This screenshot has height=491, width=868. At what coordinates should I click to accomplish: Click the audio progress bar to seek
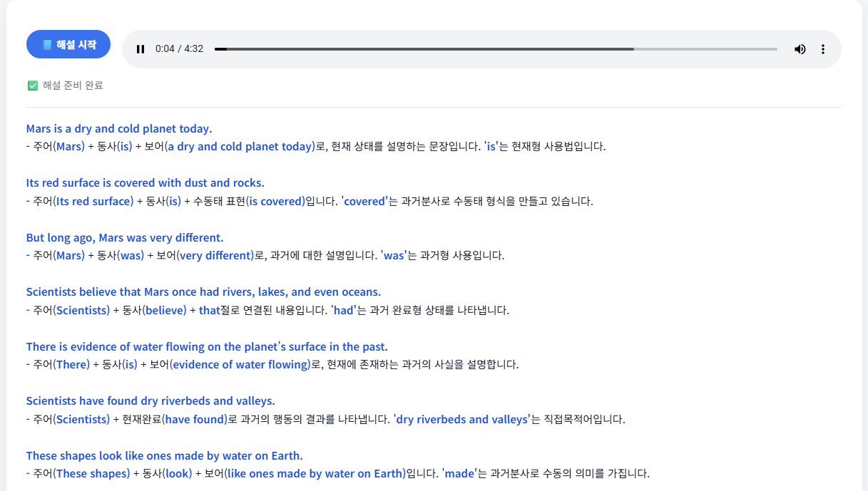pos(495,49)
